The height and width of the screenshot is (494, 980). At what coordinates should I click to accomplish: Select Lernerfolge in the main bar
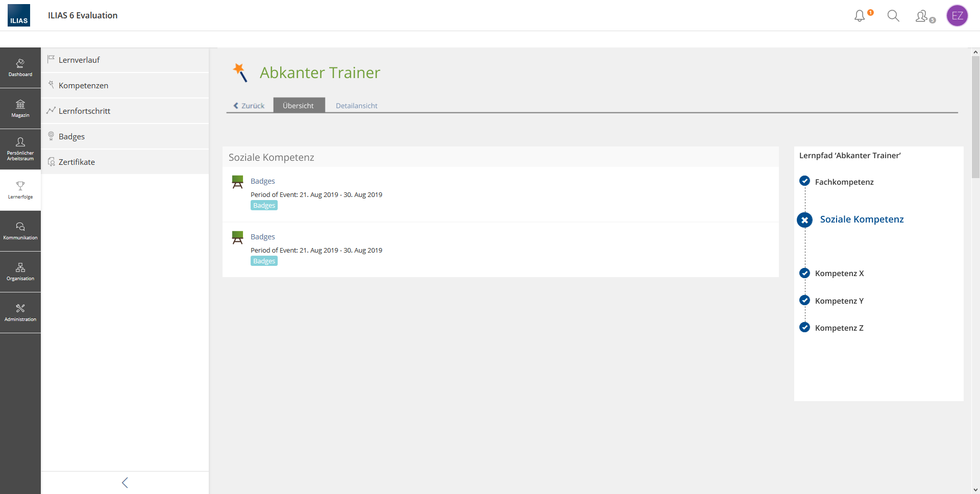[20, 190]
